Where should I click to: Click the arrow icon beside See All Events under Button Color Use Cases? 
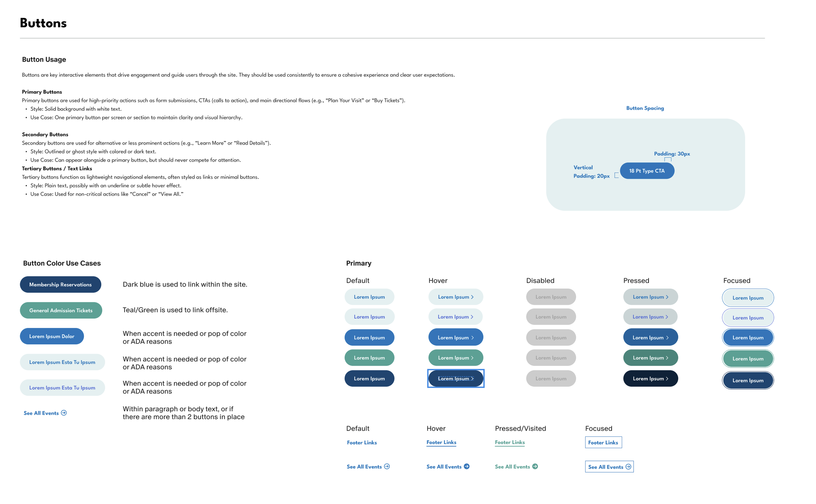64,413
